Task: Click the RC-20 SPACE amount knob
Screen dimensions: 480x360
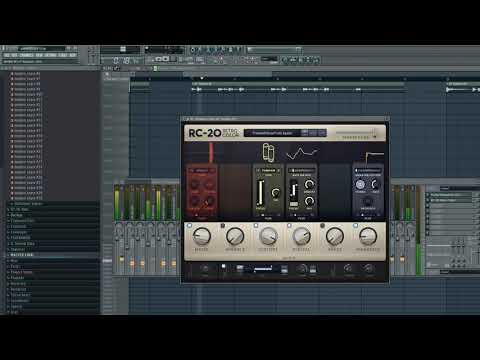Action: pyautogui.click(x=334, y=236)
